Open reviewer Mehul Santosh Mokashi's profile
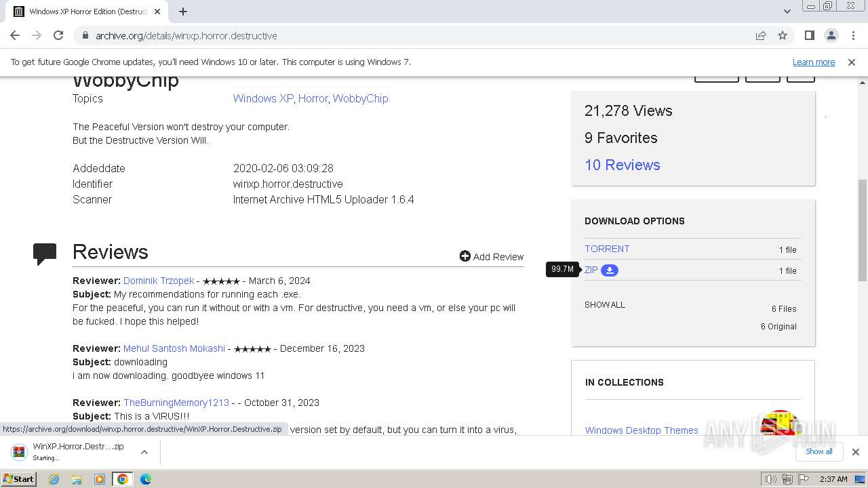The width and height of the screenshot is (868, 488). tap(174, 348)
